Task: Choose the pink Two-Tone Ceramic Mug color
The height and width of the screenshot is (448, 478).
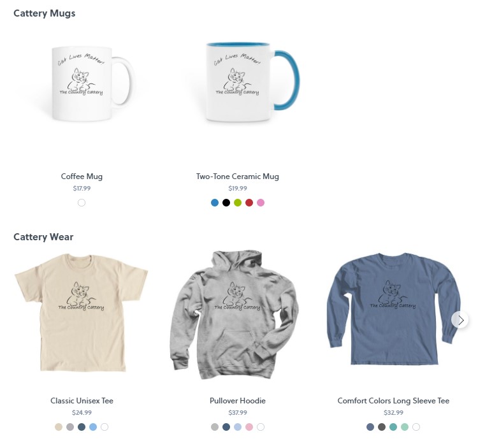Action: click(261, 203)
